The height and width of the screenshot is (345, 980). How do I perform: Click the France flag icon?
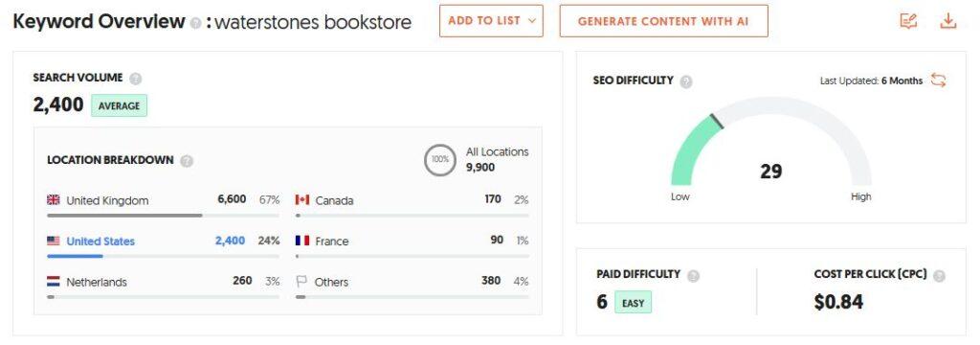[302, 241]
